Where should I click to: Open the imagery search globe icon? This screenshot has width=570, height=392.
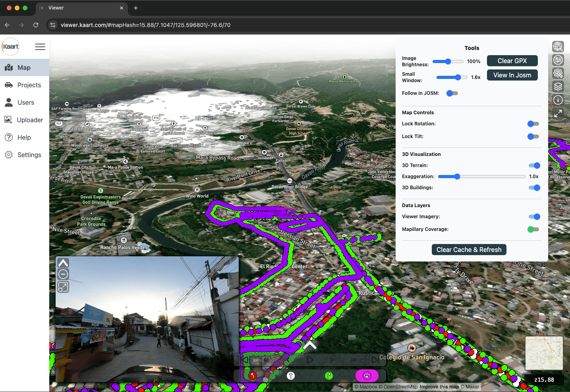[x=558, y=46]
